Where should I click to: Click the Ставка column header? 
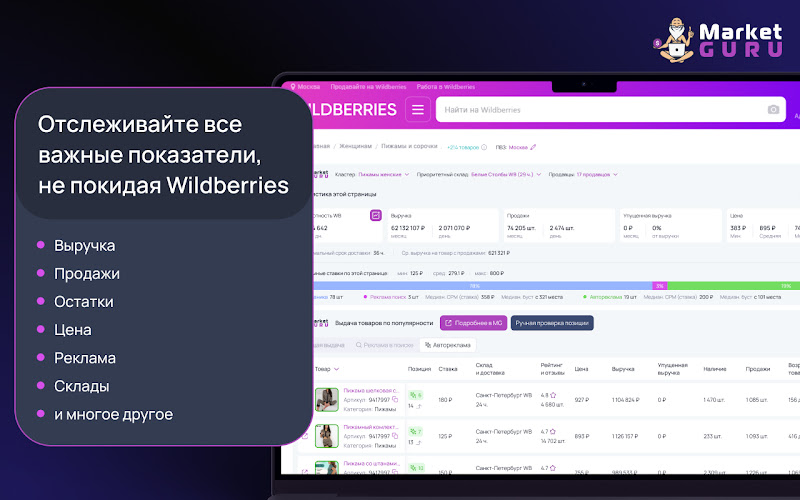pos(448,369)
